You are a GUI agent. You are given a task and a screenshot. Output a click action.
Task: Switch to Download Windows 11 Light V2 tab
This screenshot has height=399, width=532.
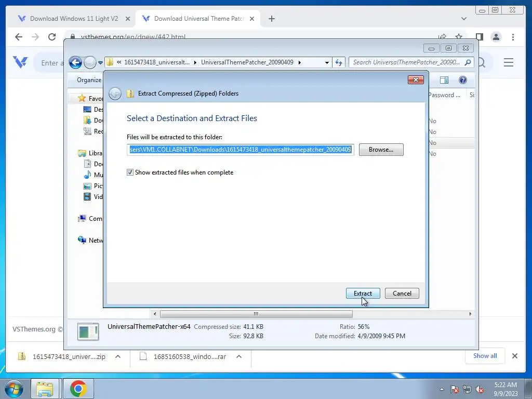(74, 19)
